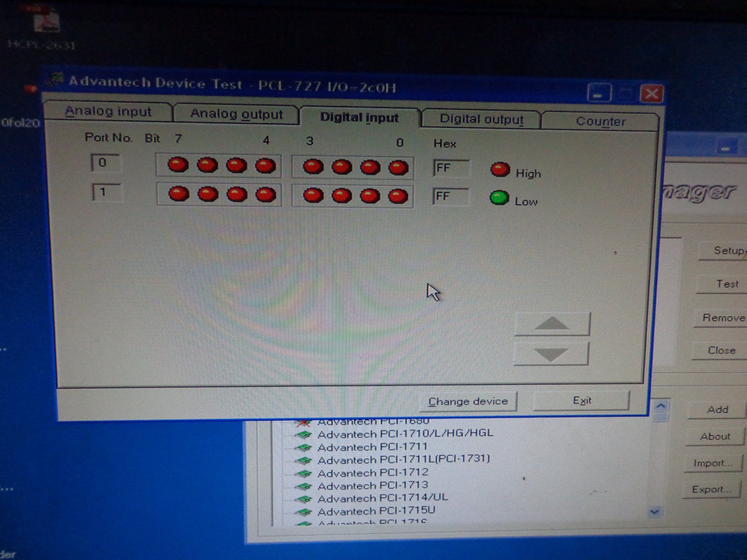The image size is (747, 560).
Task: Click the green Low legend LED
Action: [499, 198]
